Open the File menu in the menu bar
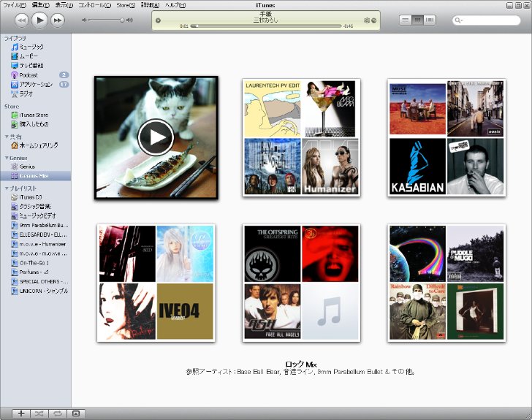This screenshot has width=532, height=420. pyautogui.click(x=15, y=5)
